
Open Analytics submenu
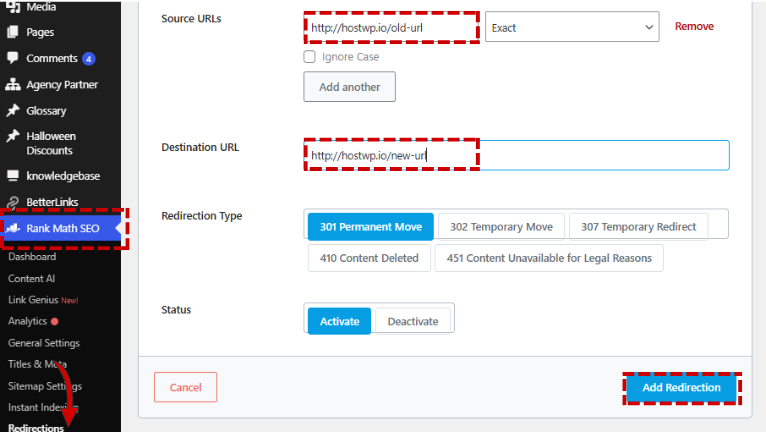coord(27,321)
